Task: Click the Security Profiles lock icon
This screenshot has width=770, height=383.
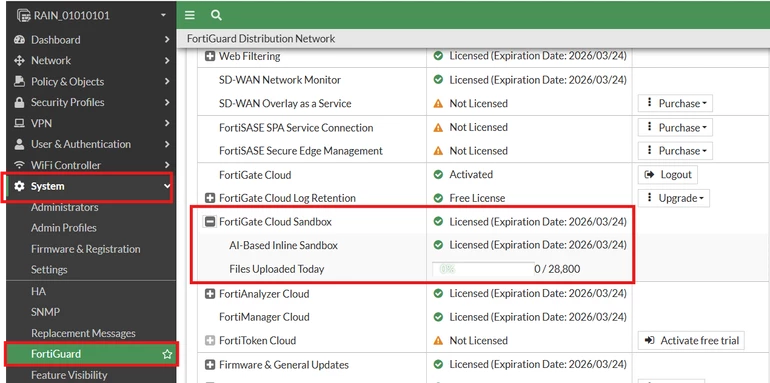Action: pos(20,103)
